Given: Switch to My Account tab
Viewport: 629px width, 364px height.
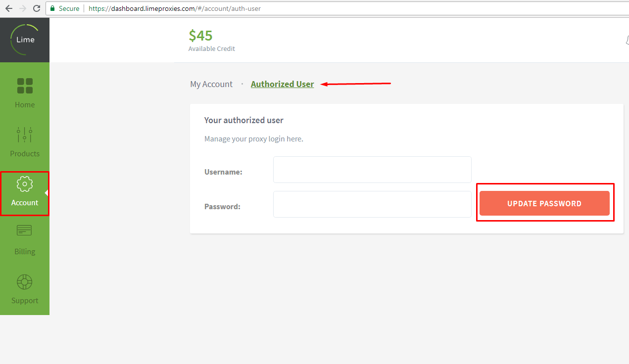Looking at the screenshot, I should (211, 84).
